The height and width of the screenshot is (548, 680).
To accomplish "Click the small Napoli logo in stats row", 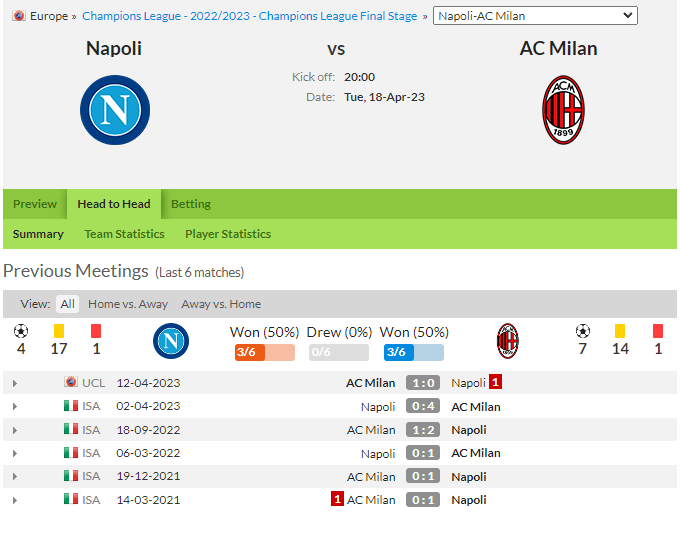I will click(171, 341).
